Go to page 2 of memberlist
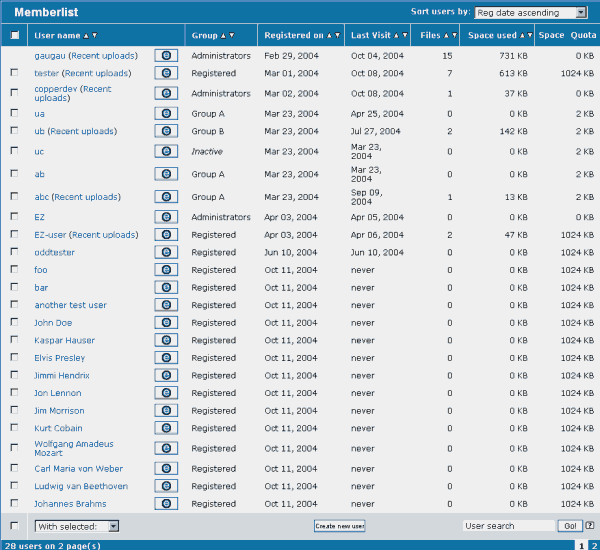This screenshot has width=600, height=550. pyautogui.click(x=594, y=545)
